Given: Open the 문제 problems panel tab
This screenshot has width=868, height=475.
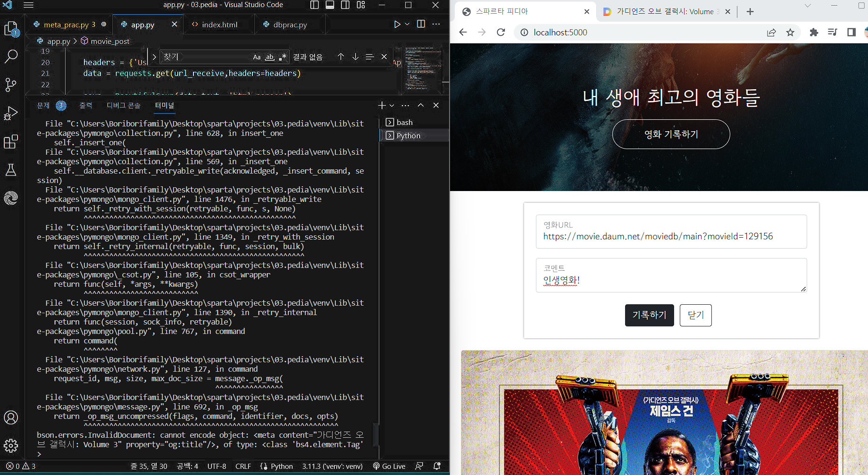Looking at the screenshot, I should coord(51,106).
